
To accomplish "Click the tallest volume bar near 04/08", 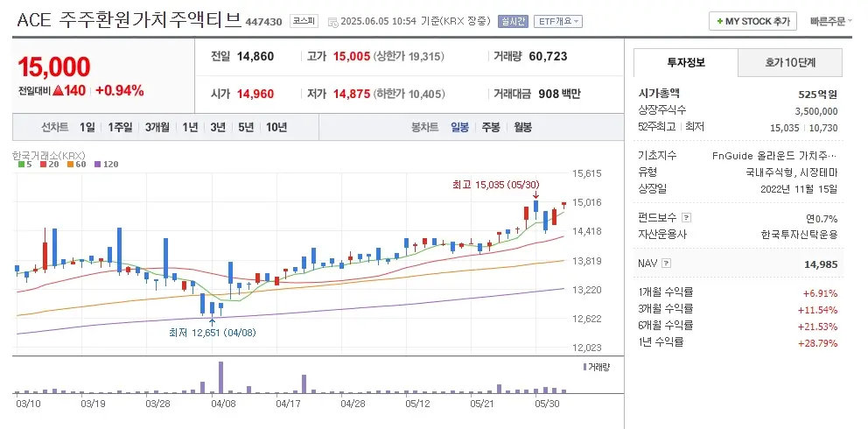I will tap(220, 376).
